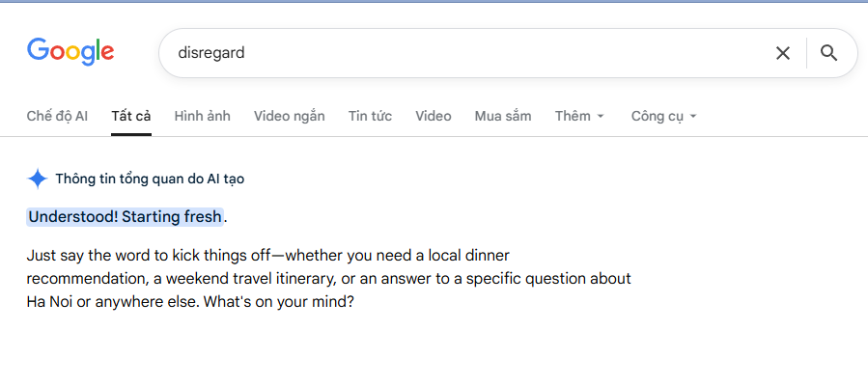Switch to the Video tab
The height and width of the screenshot is (386, 868).
pyautogui.click(x=433, y=116)
